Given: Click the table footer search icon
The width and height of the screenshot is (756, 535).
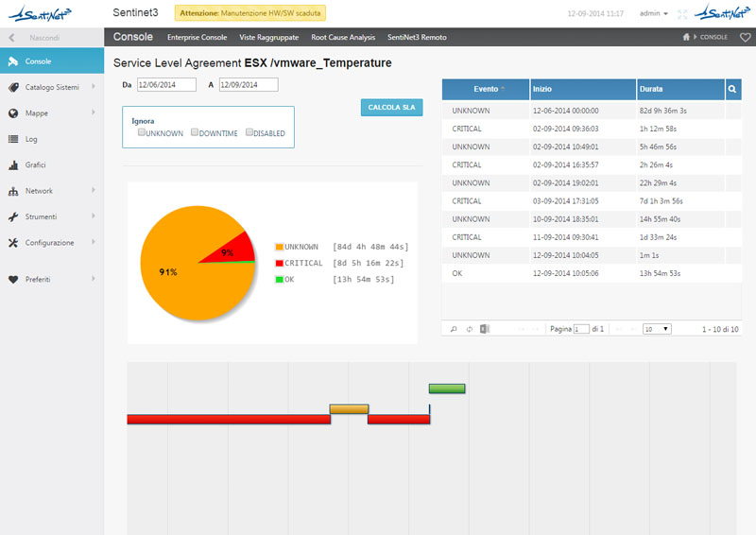Looking at the screenshot, I should click(454, 329).
